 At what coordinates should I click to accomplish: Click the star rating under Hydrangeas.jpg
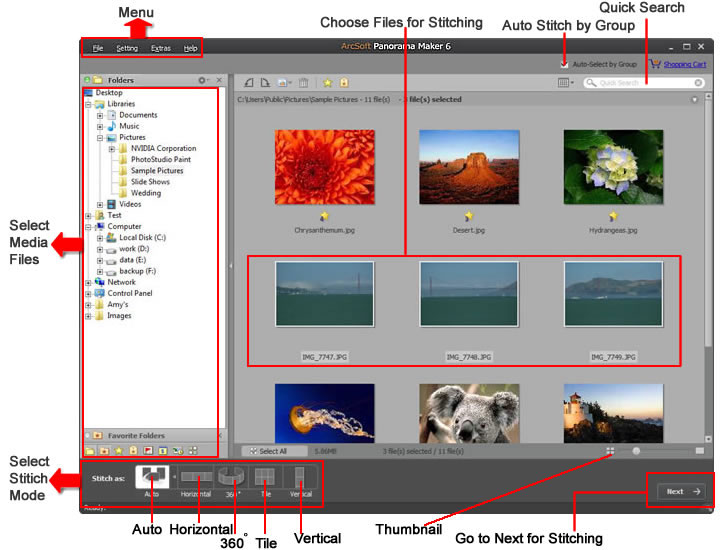click(x=613, y=216)
